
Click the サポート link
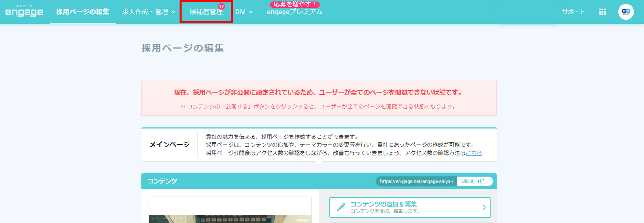pyautogui.click(x=573, y=12)
